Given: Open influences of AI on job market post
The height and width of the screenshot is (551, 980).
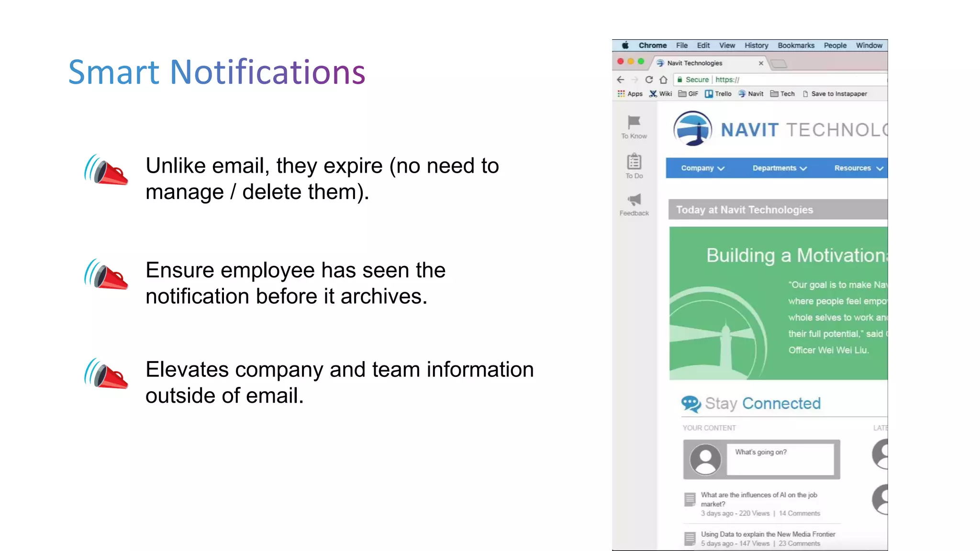Looking at the screenshot, I should [x=759, y=499].
